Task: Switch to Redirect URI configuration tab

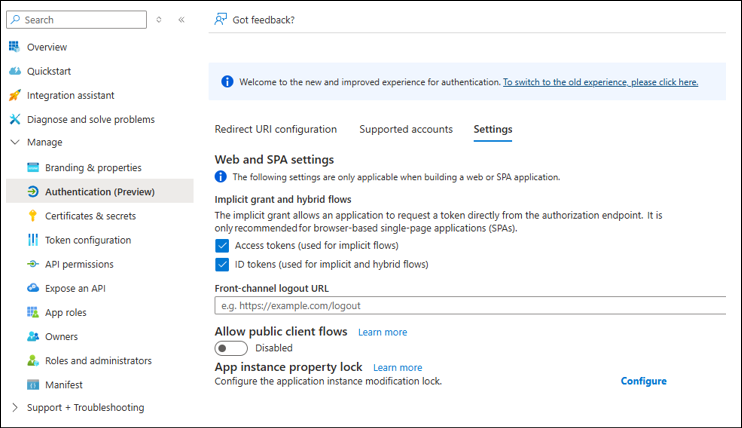Action: 276,129
